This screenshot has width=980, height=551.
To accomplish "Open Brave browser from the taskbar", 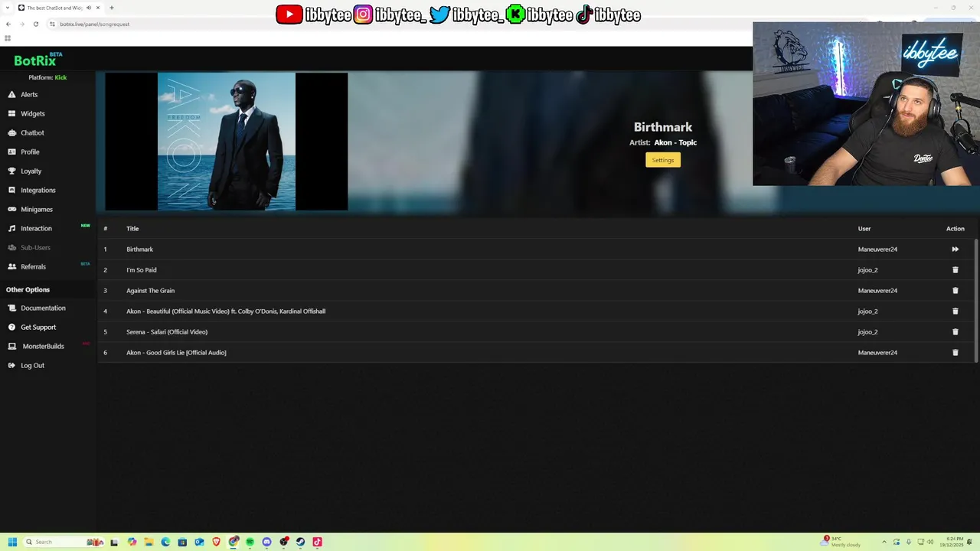I will 216,542.
